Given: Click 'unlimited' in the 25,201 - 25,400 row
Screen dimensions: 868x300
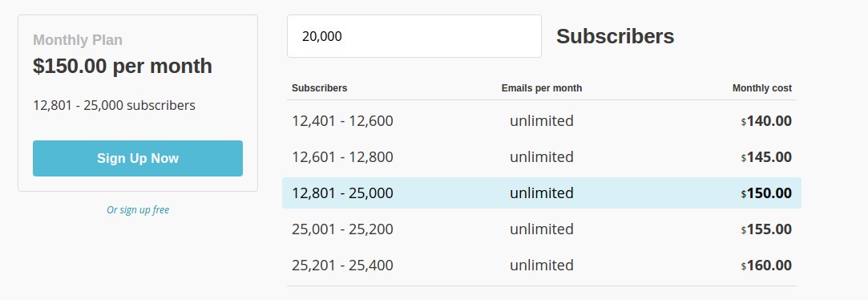Looking at the screenshot, I should pyautogui.click(x=541, y=265).
